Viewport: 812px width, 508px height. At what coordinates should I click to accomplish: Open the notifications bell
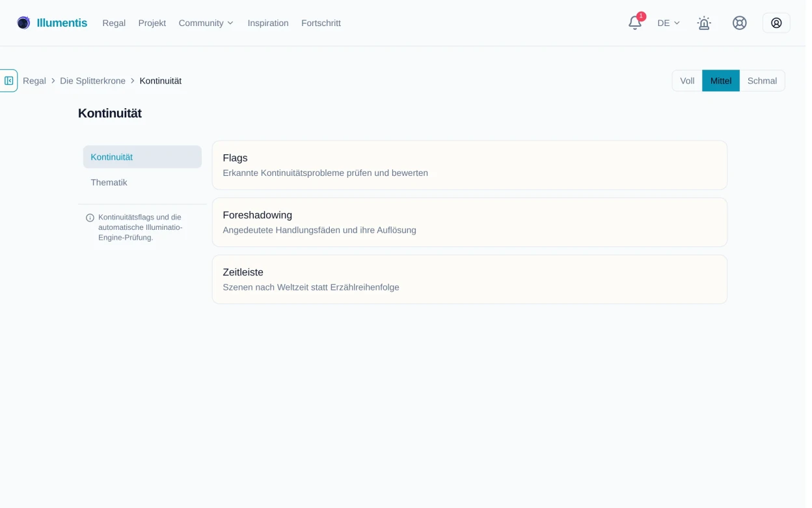(x=635, y=23)
